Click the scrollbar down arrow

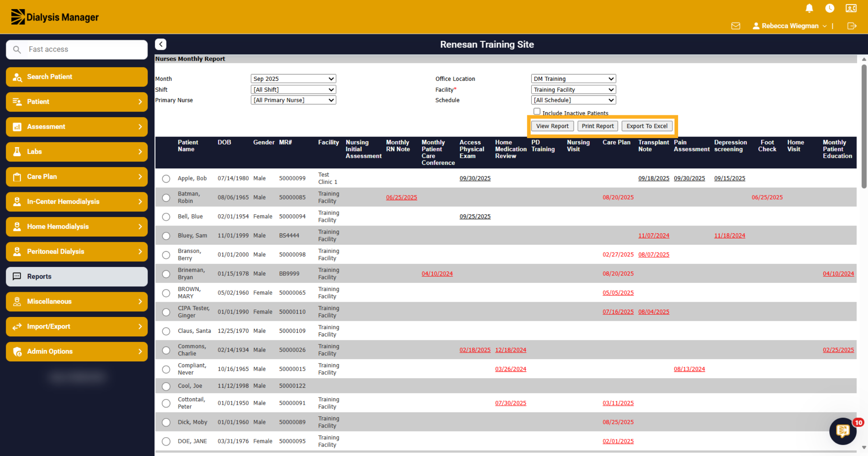click(864, 447)
